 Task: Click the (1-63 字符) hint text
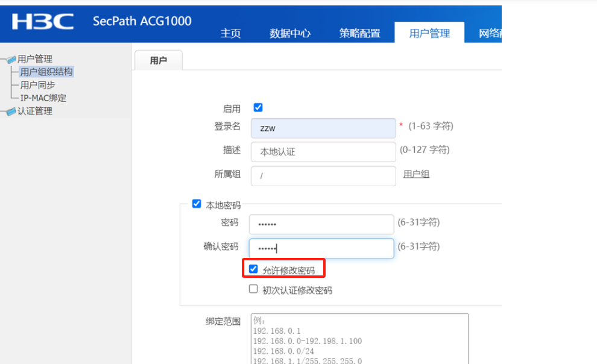(x=431, y=127)
